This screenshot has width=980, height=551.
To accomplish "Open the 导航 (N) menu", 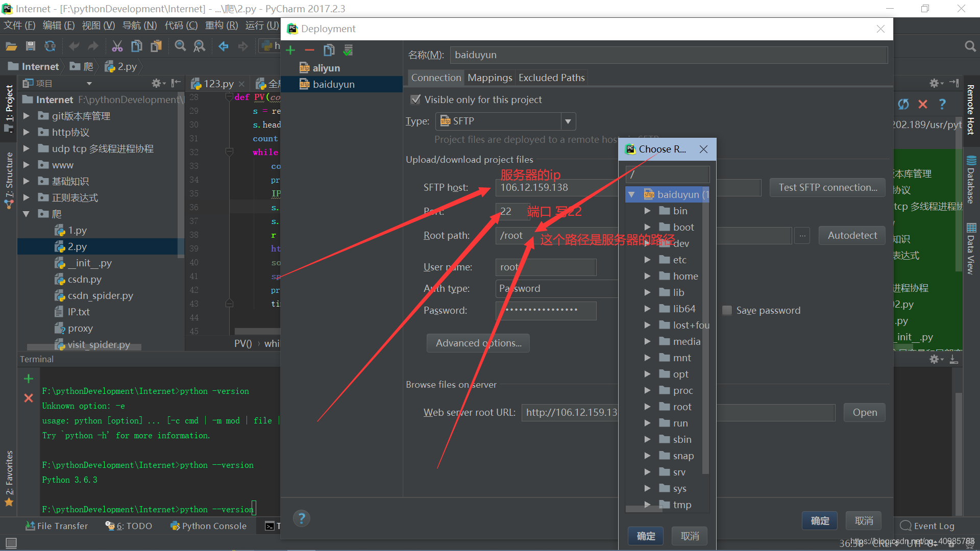I will pyautogui.click(x=140, y=26).
